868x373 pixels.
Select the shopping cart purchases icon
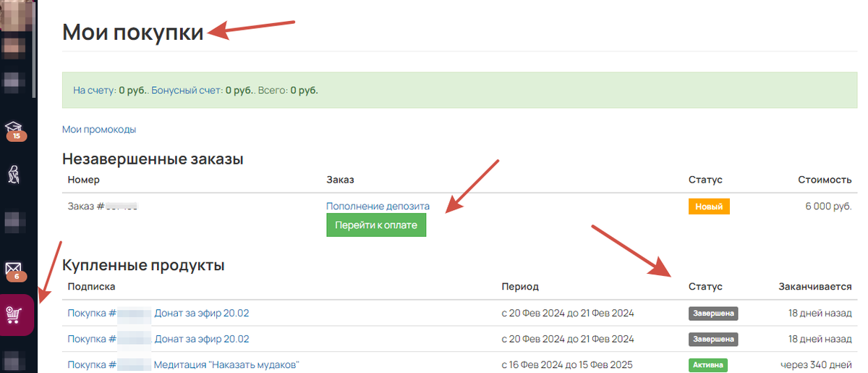pos(15,315)
